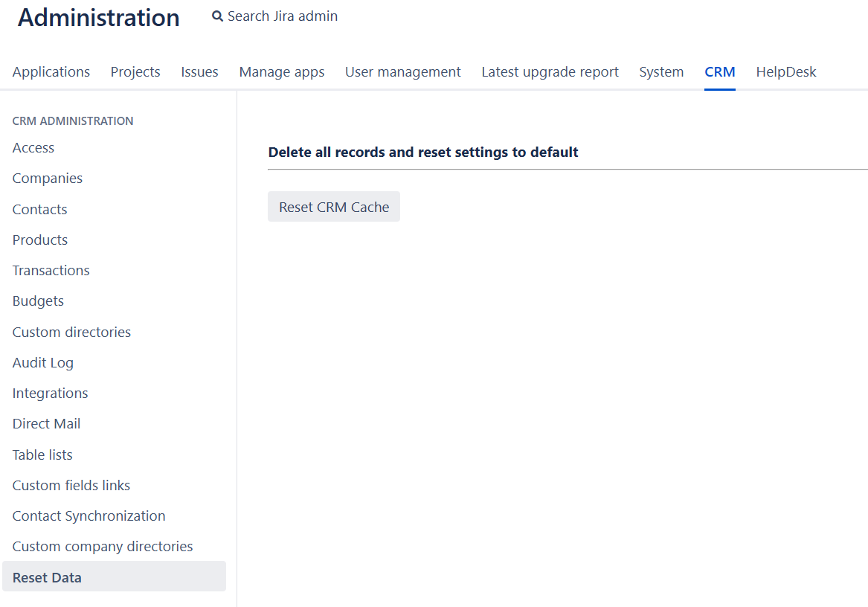Switch to the System tab
The width and height of the screenshot is (868, 607).
[x=661, y=72]
